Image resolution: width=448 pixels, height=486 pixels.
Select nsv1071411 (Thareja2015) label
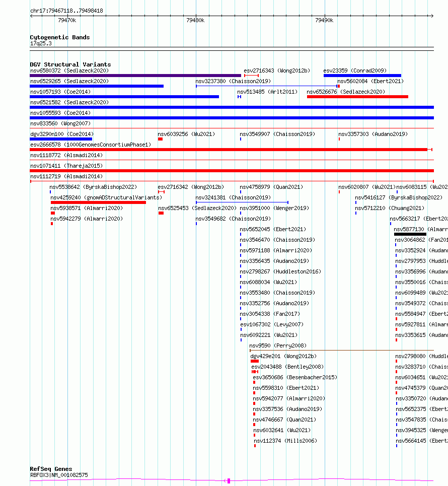pyautogui.click(x=66, y=166)
